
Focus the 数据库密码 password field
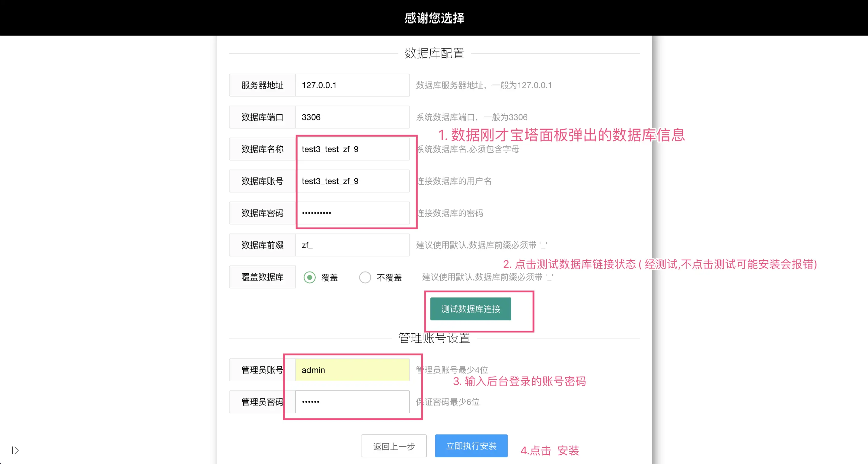[352, 213]
